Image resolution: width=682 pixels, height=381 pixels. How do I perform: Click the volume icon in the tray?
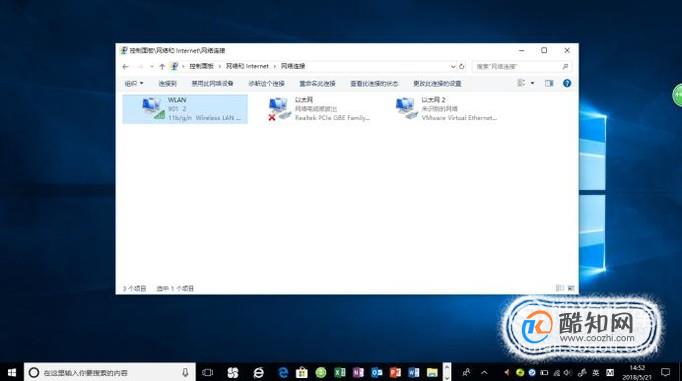[x=567, y=373]
